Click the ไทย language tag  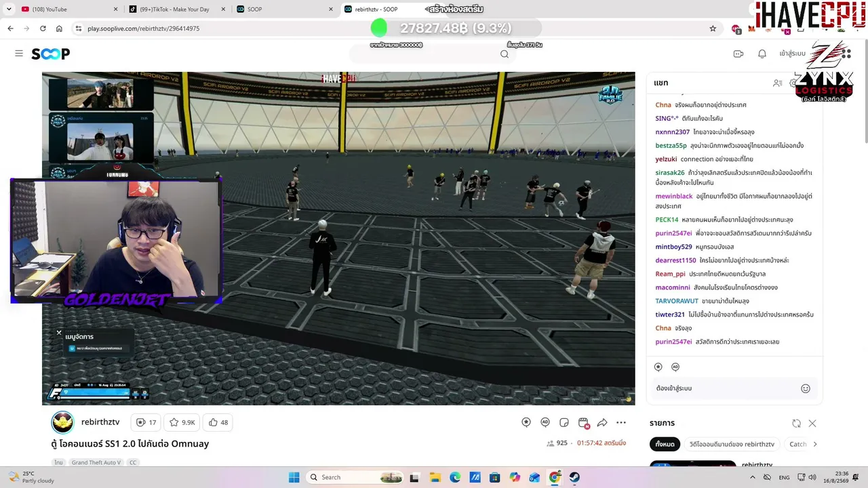click(59, 463)
